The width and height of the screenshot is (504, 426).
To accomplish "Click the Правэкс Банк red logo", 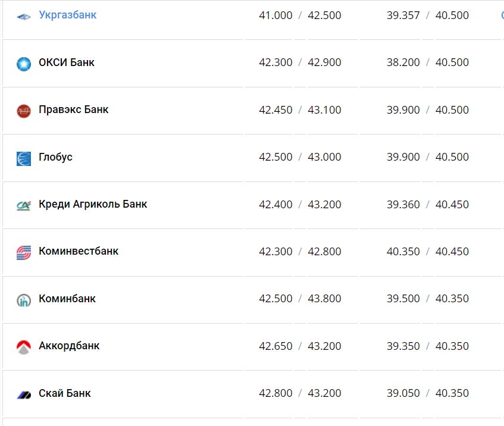I will click(x=24, y=111).
